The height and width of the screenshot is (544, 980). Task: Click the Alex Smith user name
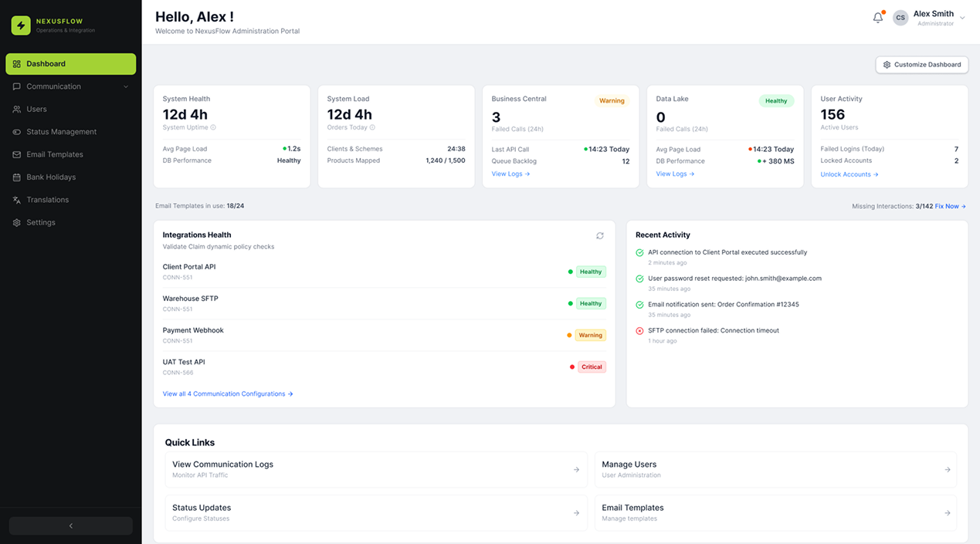[934, 14]
